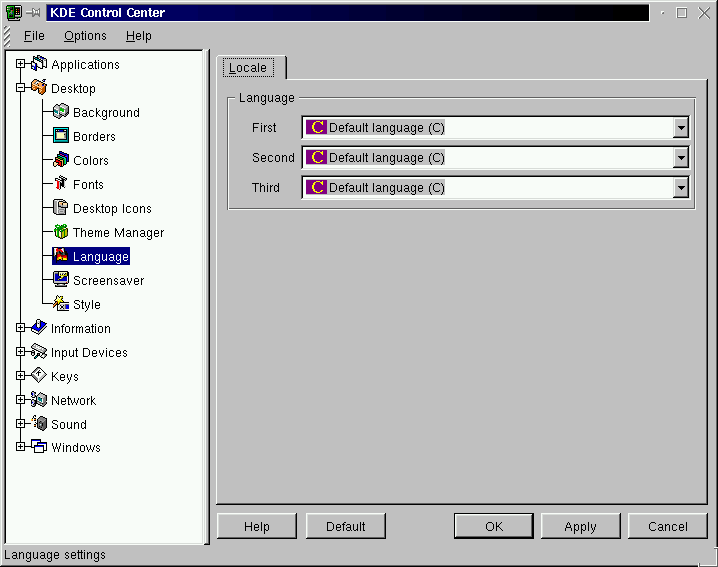The height and width of the screenshot is (567, 718).
Task: Select the Style module icon
Action: [x=60, y=304]
